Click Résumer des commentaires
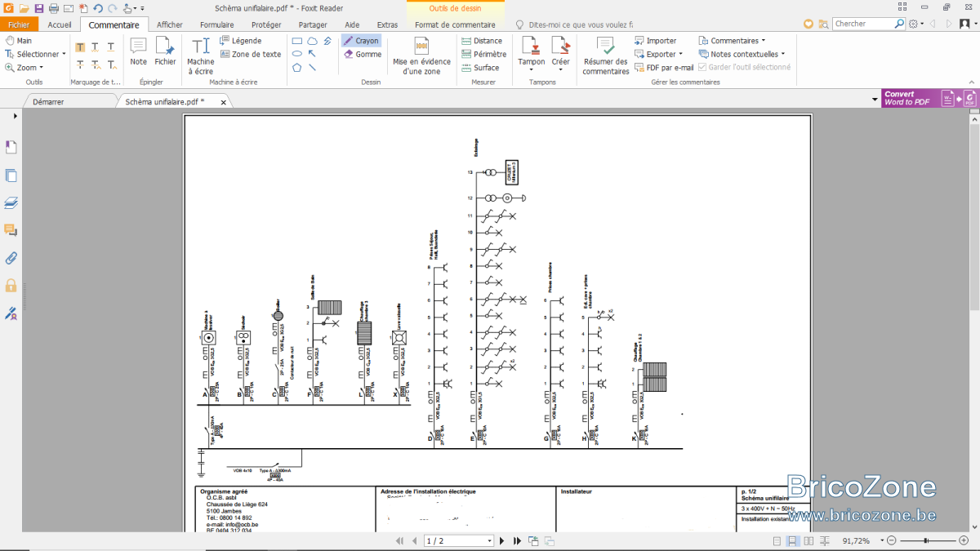Image resolution: width=980 pixels, height=551 pixels. click(605, 56)
